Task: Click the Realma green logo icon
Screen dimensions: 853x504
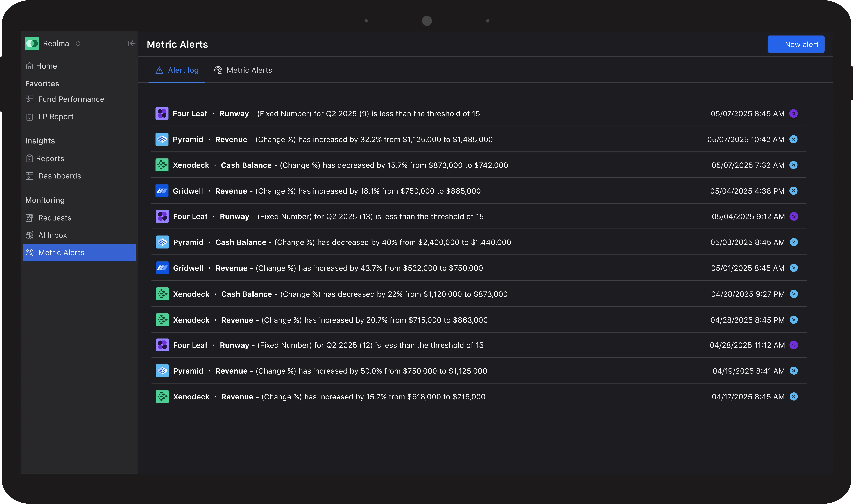Action: (32, 44)
